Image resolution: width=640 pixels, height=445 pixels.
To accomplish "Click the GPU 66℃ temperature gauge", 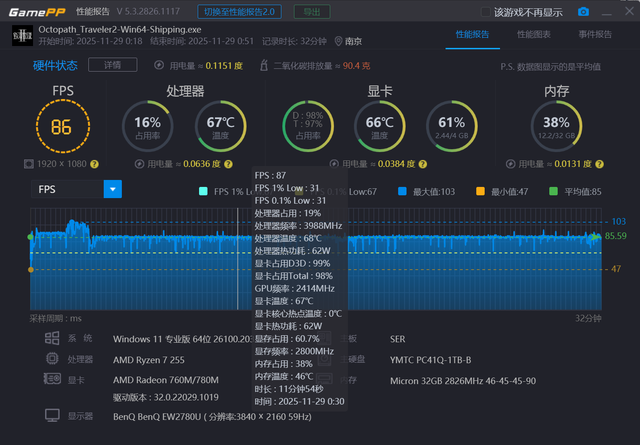I will [x=380, y=126].
